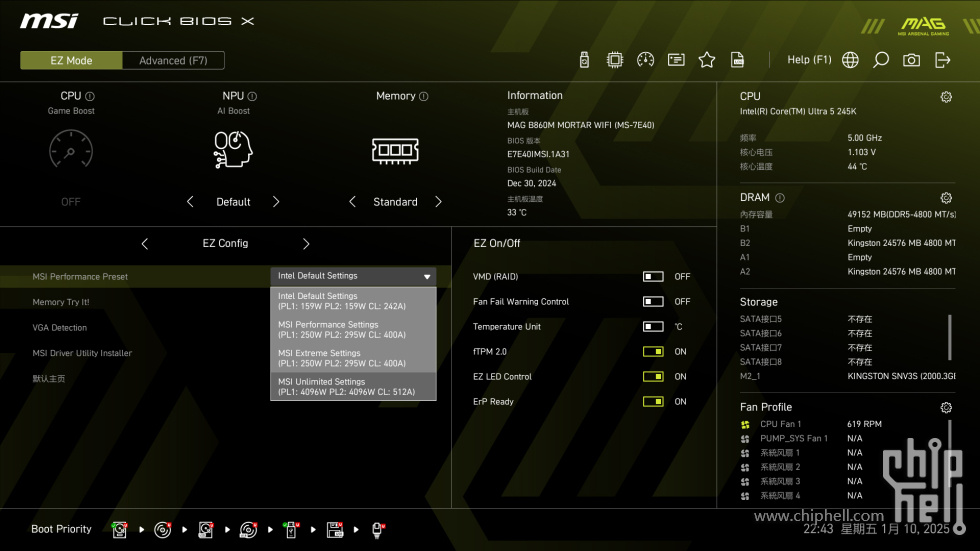This screenshot has height=551, width=980.
Task: Select third boot device USB hard disk icon
Action: (x=206, y=530)
